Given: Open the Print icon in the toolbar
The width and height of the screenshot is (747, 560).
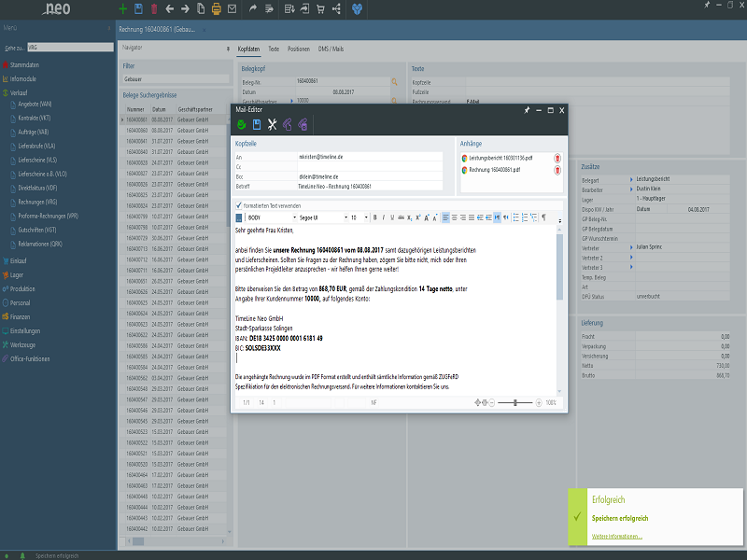Looking at the screenshot, I should [x=214, y=9].
